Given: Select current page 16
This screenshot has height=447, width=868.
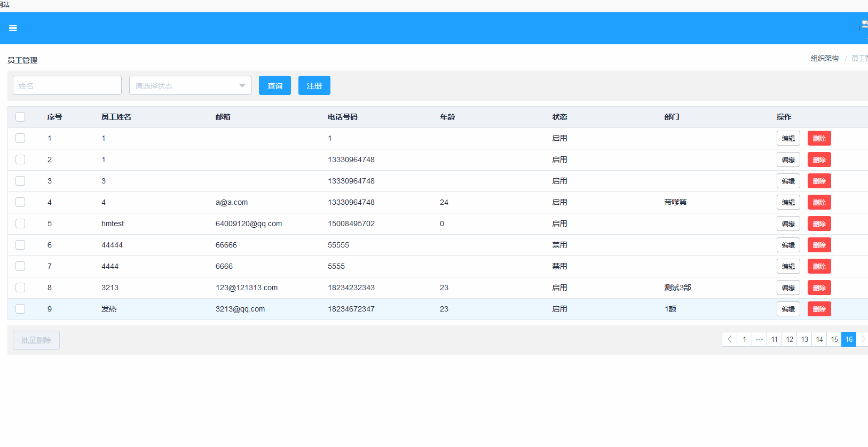Looking at the screenshot, I should pos(849,339).
